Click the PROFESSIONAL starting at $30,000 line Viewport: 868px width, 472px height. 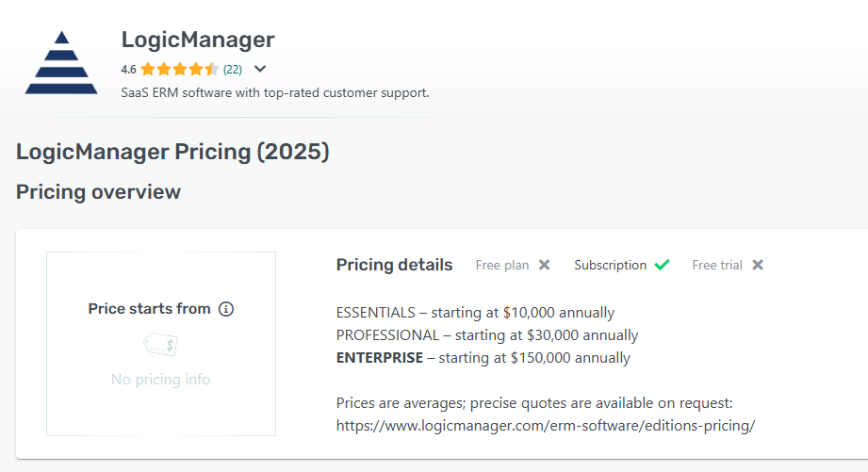(487, 335)
